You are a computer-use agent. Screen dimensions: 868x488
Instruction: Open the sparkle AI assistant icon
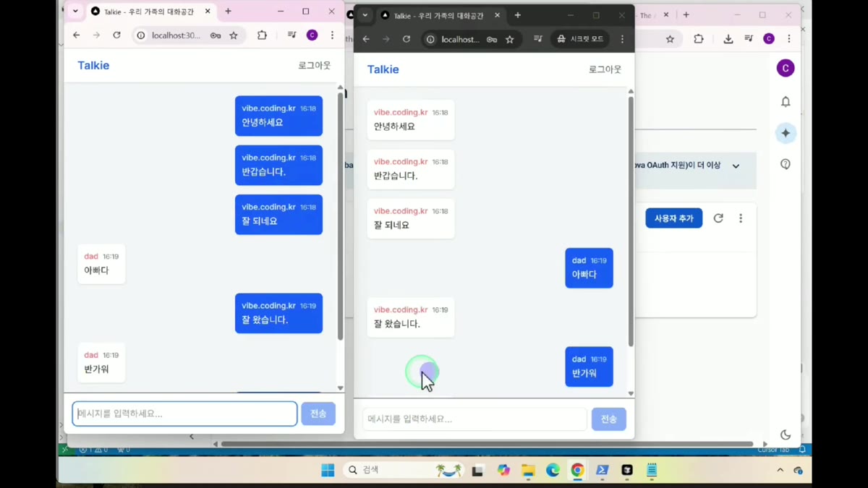tap(786, 133)
